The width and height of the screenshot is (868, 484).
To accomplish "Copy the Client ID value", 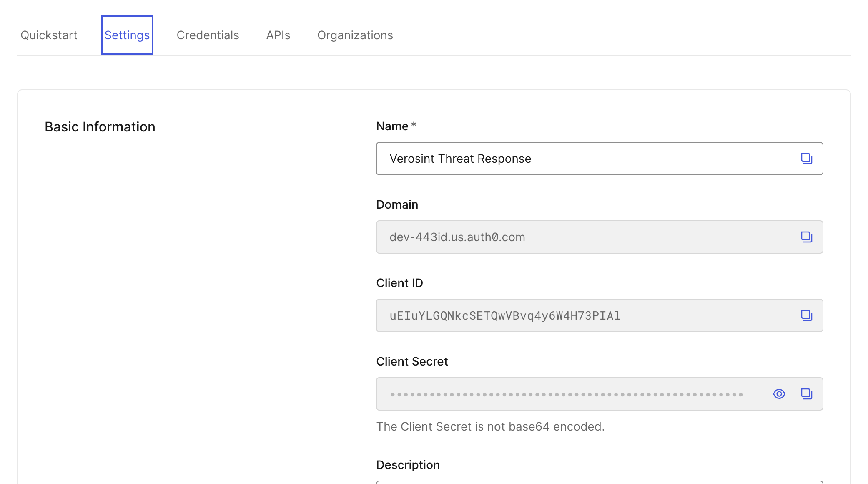I will (806, 315).
